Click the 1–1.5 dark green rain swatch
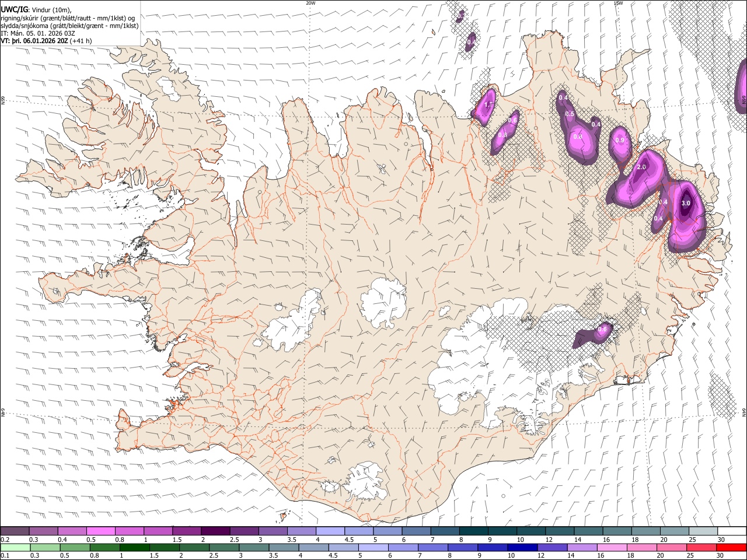Image resolution: width=747 pixels, height=560 pixels. click(135, 547)
